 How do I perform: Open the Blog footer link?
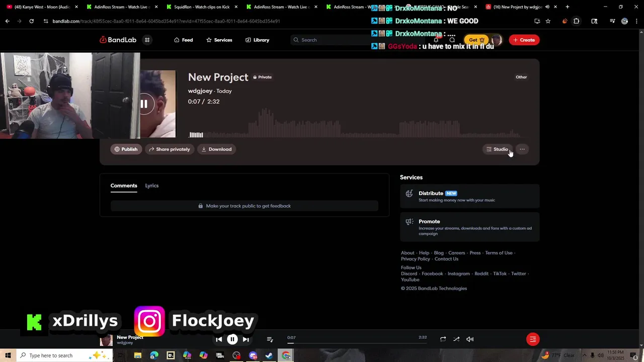click(439, 253)
